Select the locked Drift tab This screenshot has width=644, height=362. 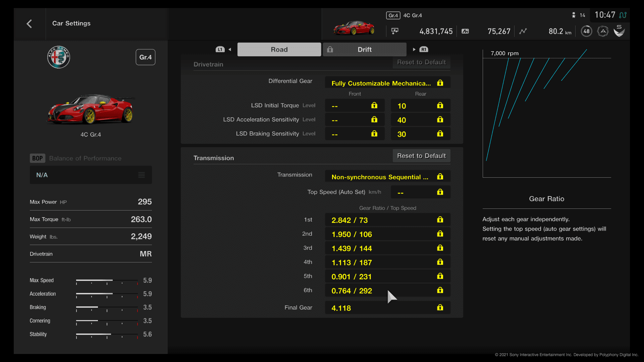click(364, 49)
